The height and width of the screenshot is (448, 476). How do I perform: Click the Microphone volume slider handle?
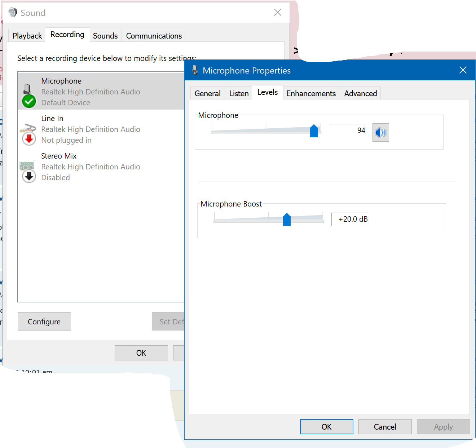tap(314, 130)
